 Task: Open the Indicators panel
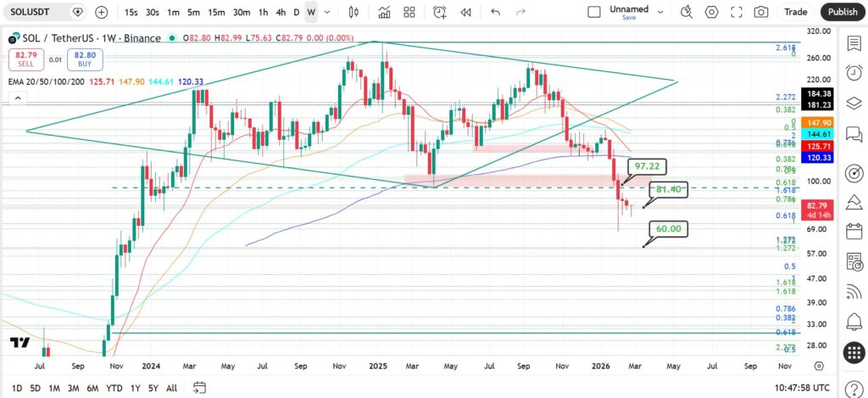tap(384, 12)
